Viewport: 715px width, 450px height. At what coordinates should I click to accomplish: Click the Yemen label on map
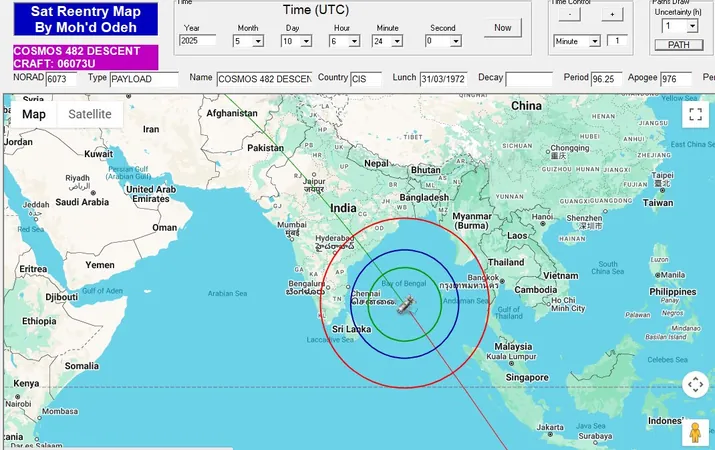coord(100,265)
